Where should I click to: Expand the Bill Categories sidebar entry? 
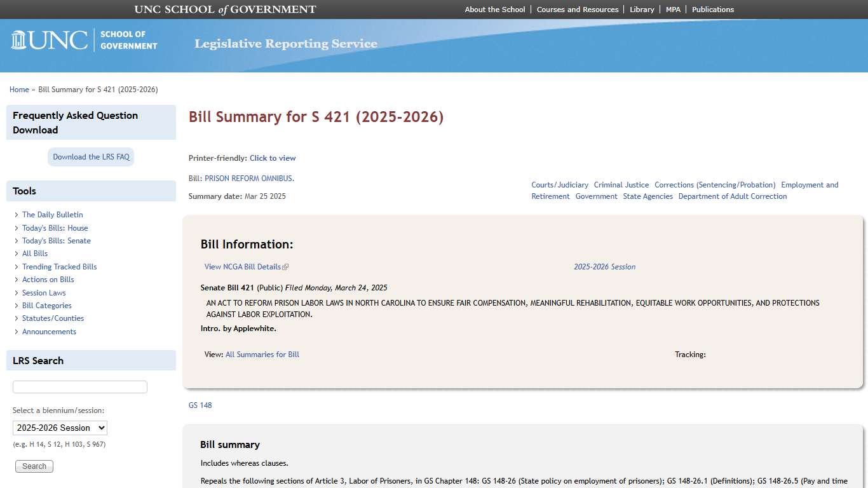pyautogui.click(x=46, y=305)
